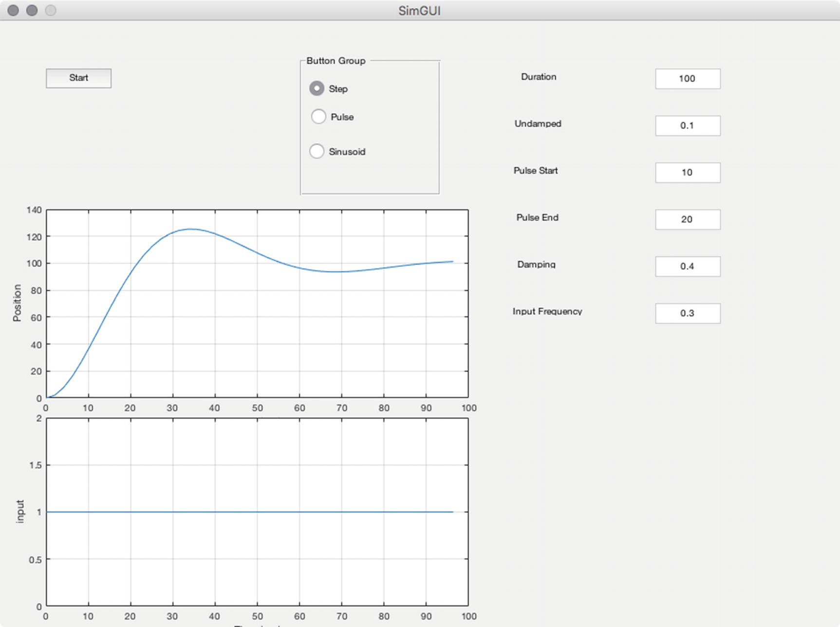This screenshot has width=840, height=627.
Task: Select the Pulse Start text field
Action: 687,172
